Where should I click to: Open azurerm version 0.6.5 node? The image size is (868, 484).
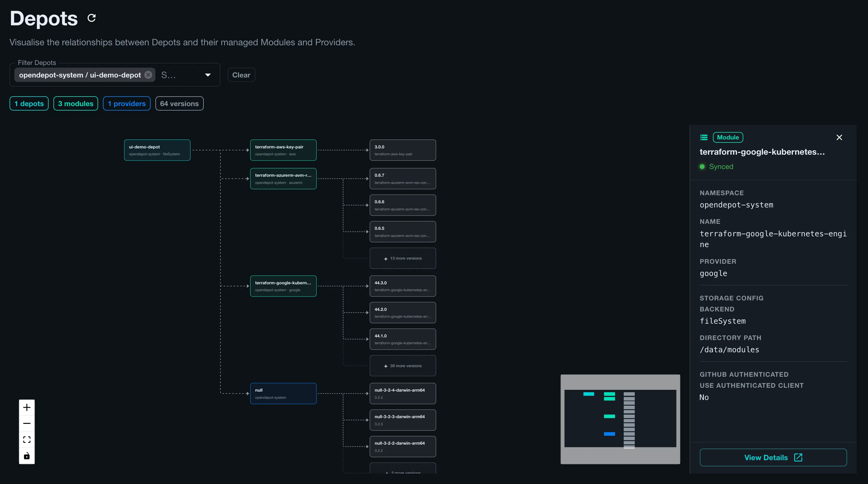click(x=403, y=232)
